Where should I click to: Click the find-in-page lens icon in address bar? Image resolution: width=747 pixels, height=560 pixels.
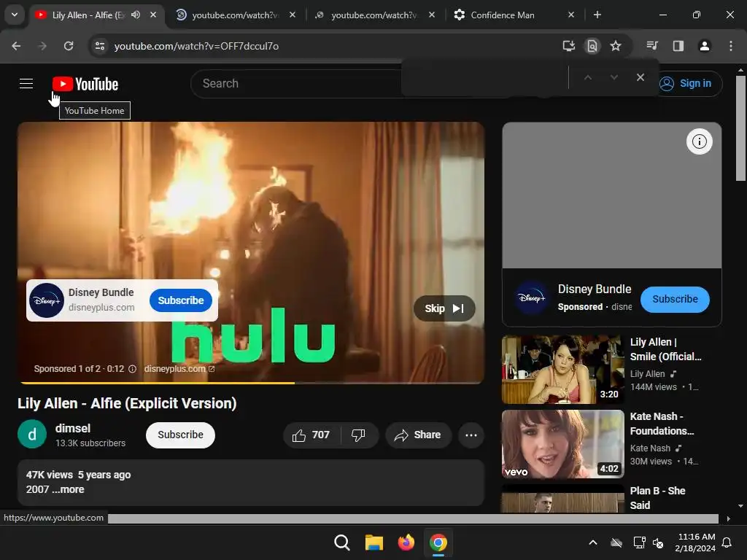pyautogui.click(x=592, y=46)
